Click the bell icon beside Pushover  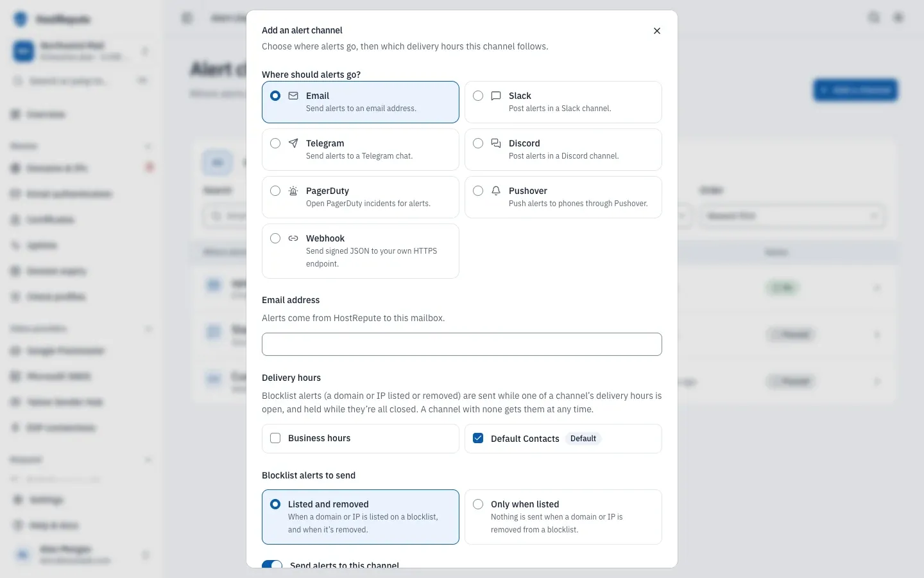(x=496, y=191)
